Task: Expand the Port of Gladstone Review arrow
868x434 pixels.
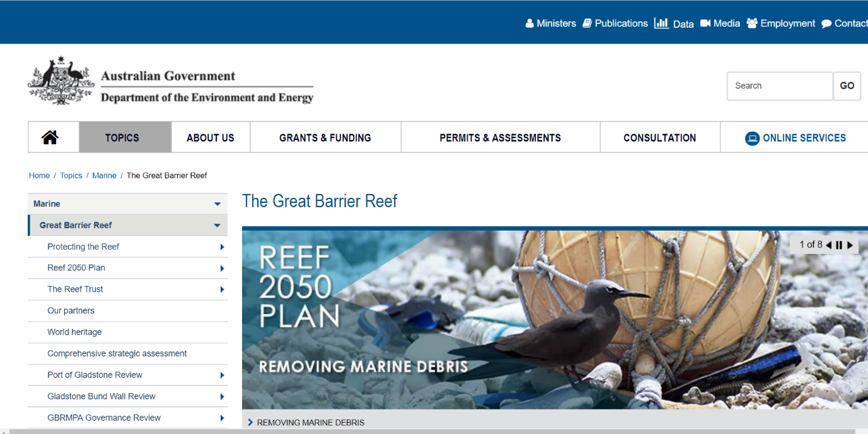Action: (x=222, y=375)
